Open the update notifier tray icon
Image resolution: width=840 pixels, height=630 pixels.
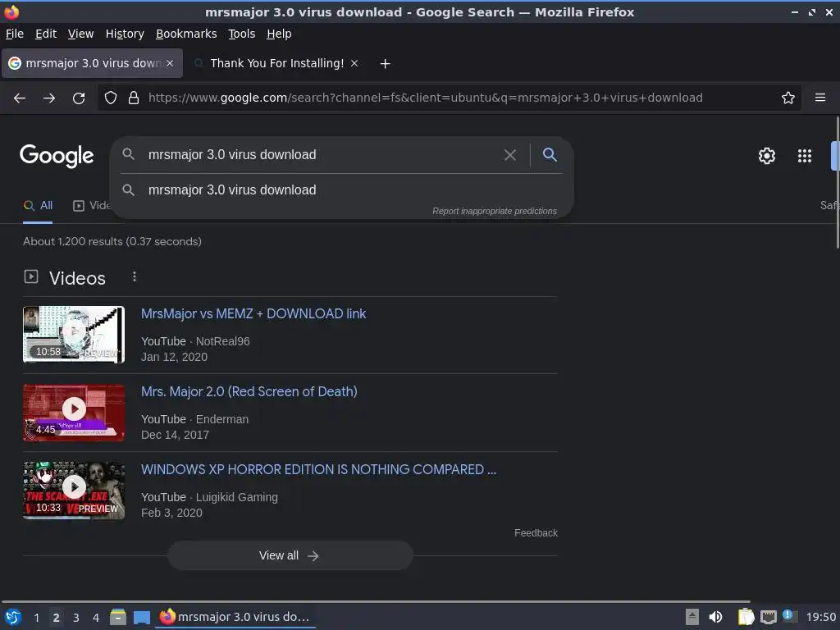(789, 616)
